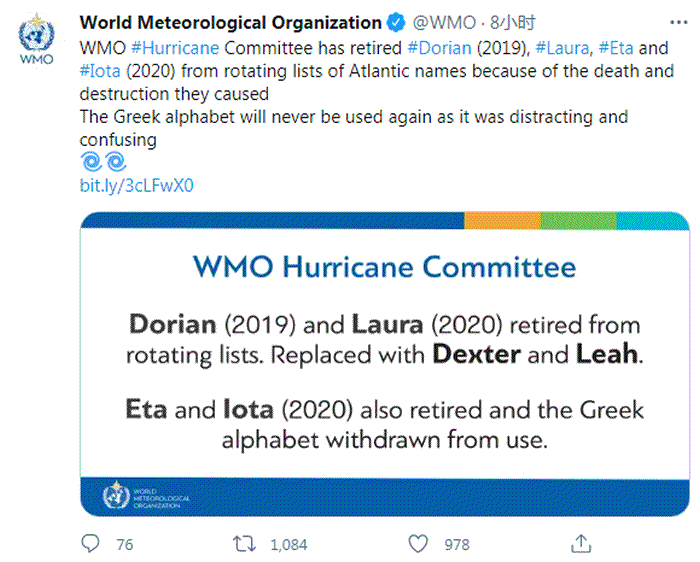Click the tweet timestamp
The image size is (700, 562).
(x=497, y=23)
